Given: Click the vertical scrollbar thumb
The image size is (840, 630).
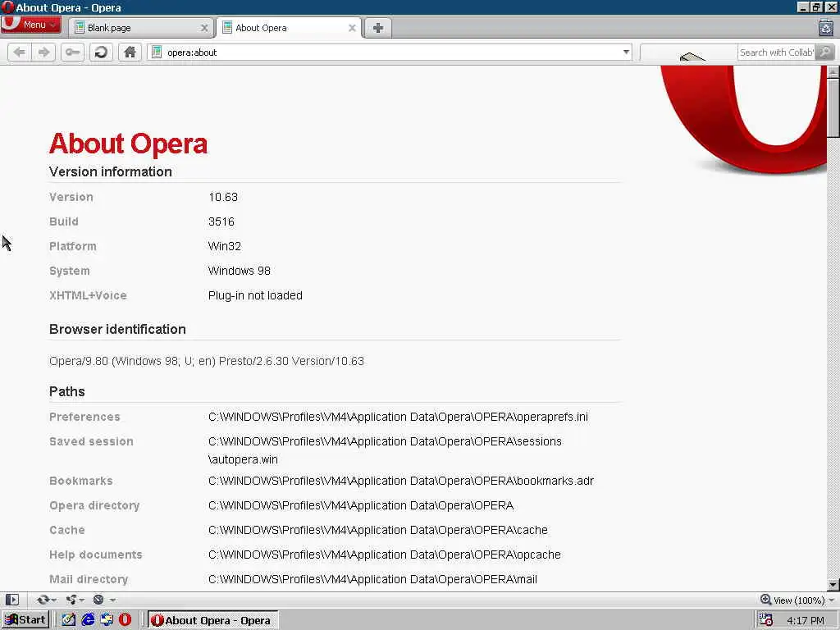Looking at the screenshot, I should pos(833,108).
